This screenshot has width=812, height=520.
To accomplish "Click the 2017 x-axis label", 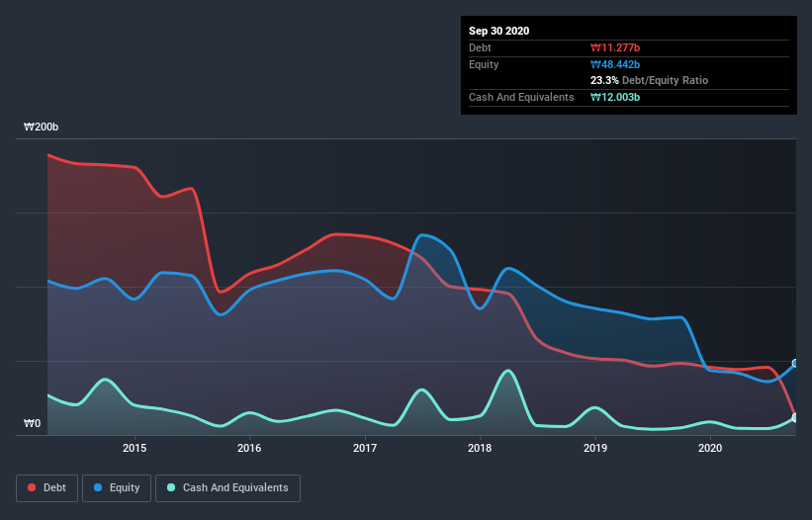I will (365, 448).
